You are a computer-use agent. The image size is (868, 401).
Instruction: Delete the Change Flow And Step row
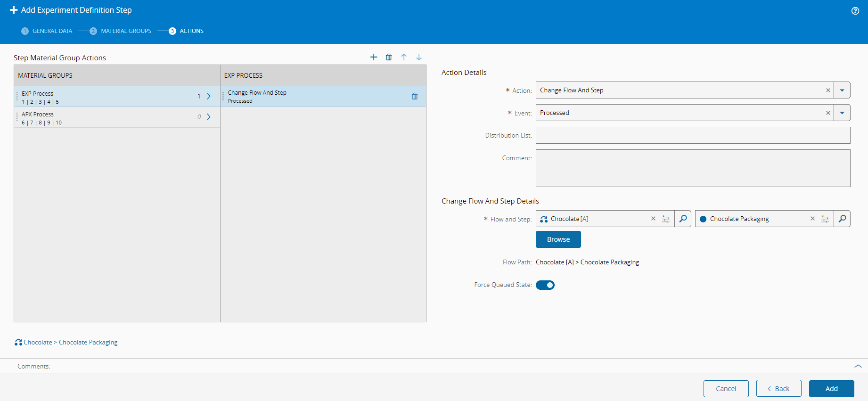coord(415,96)
